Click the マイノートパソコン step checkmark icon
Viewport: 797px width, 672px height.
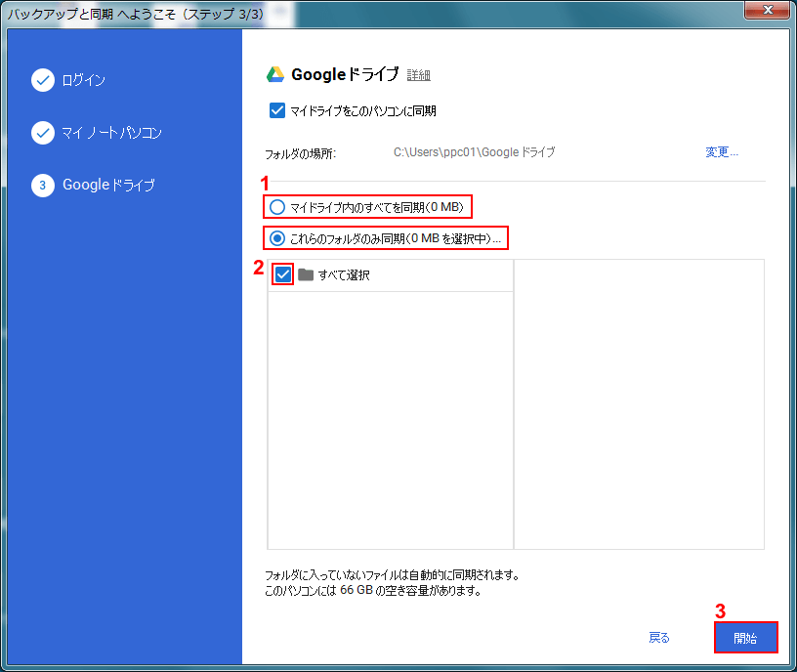pyautogui.click(x=42, y=133)
